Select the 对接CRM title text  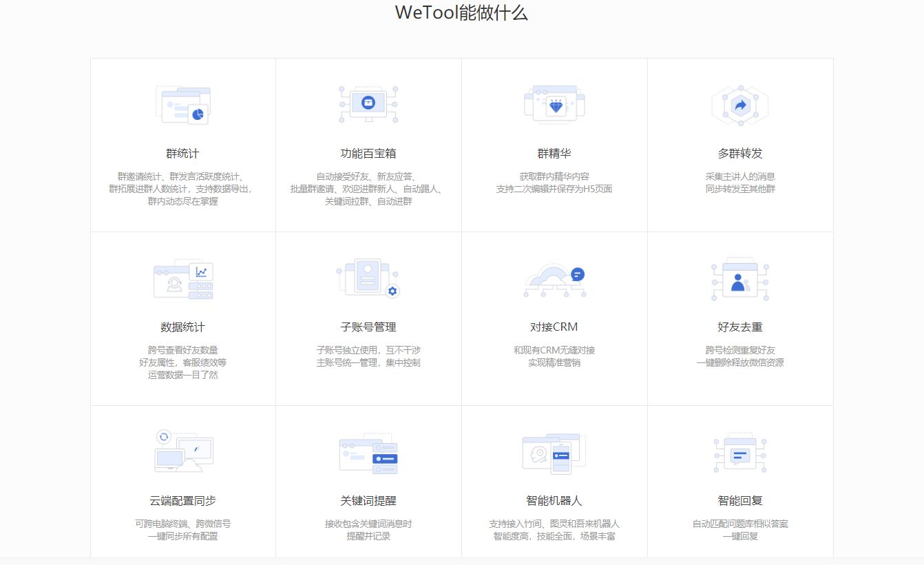pos(554,327)
